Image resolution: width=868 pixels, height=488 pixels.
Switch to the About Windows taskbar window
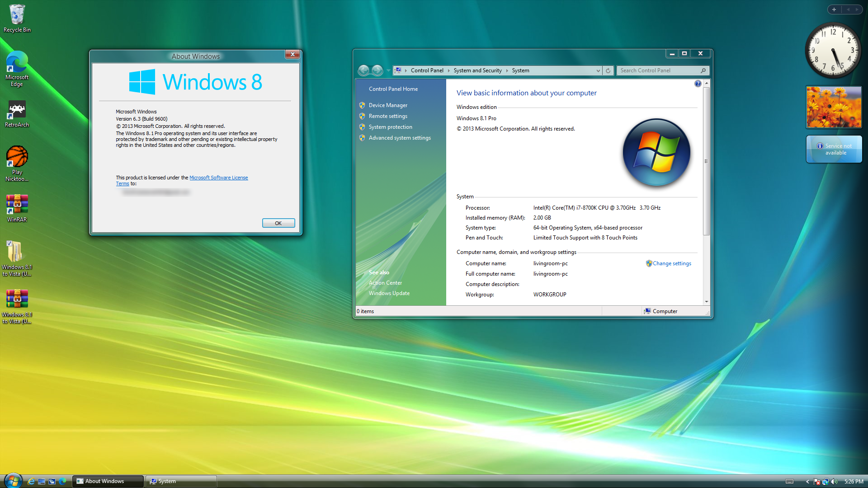coord(107,481)
